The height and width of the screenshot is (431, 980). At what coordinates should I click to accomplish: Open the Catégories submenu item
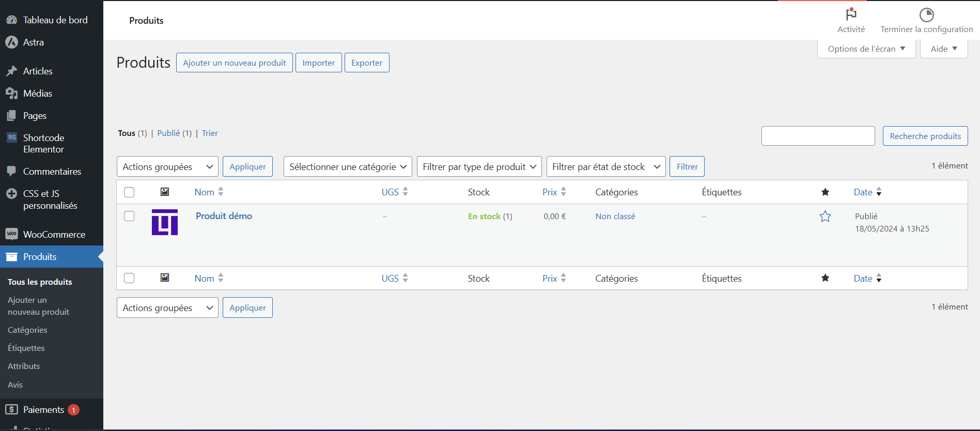click(x=27, y=330)
